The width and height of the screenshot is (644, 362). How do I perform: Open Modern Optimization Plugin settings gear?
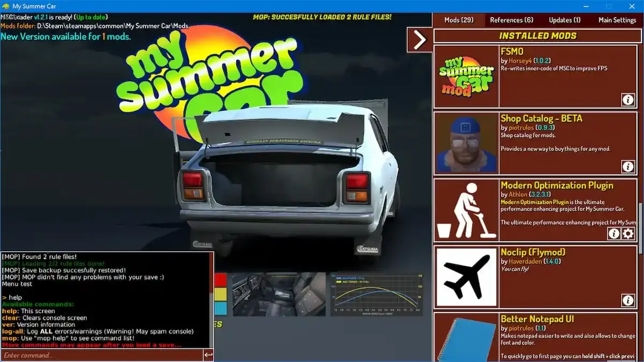tap(628, 233)
